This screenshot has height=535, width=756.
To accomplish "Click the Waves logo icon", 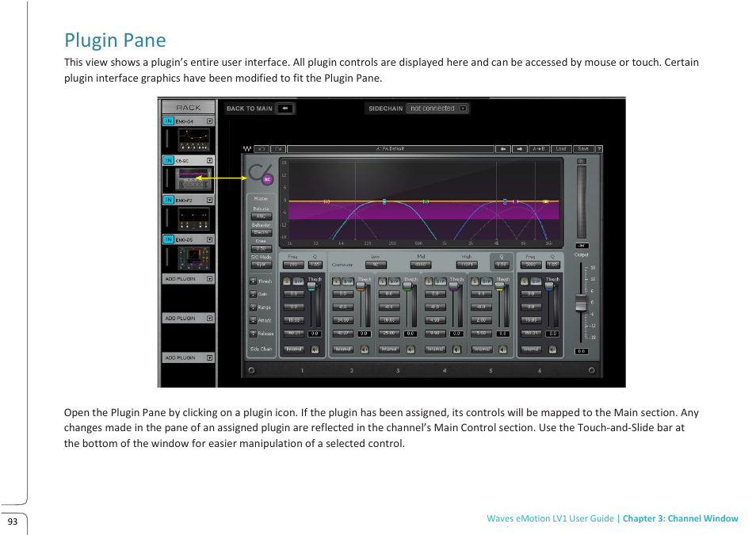I will (247, 149).
